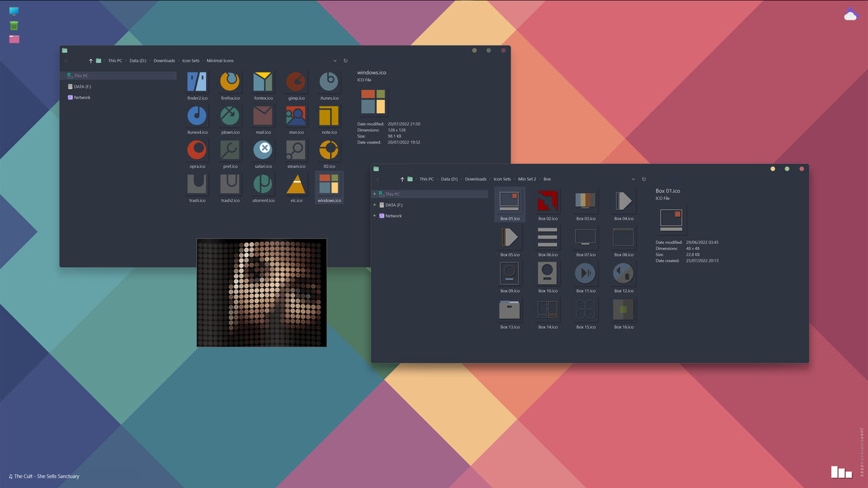The image size is (868, 488).
Task: Open Data (D:) breadcrumb in Minimal Icons window
Action: click(138, 61)
